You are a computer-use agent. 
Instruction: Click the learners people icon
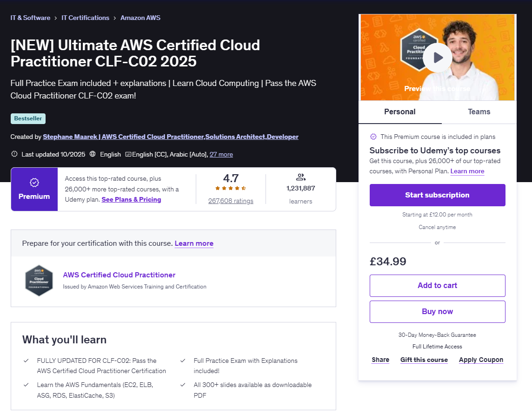(x=300, y=177)
